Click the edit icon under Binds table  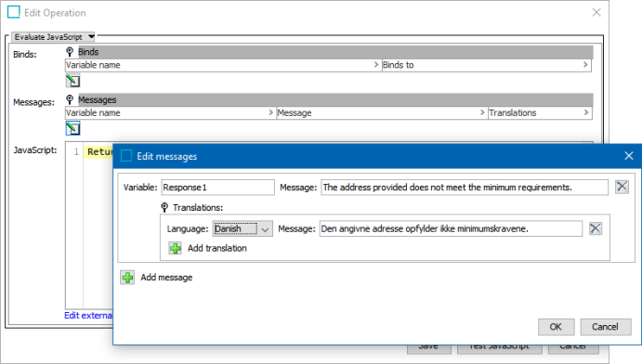coord(72,81)
